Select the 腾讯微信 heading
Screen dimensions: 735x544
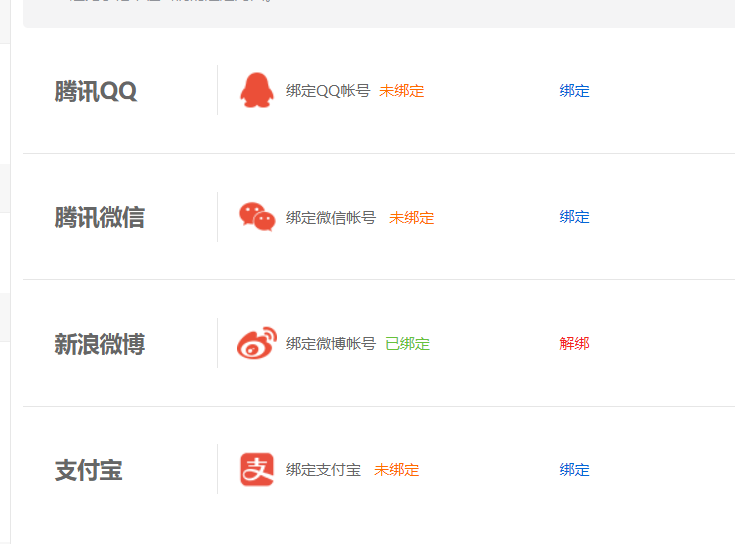click(100, 218)
